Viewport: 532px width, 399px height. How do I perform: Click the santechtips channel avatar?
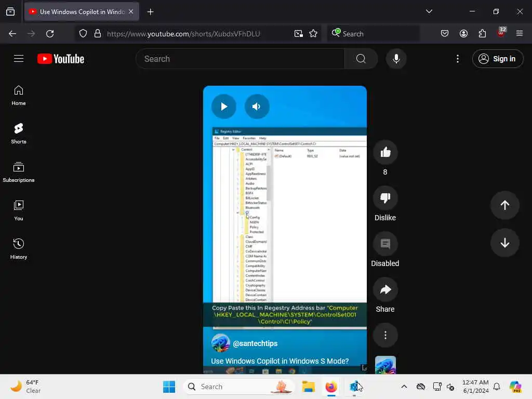click(x=220, y=343)
